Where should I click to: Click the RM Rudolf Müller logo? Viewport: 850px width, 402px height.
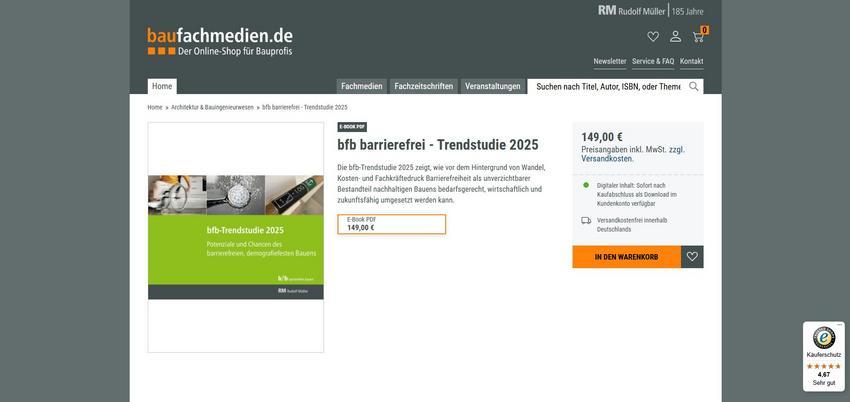632,10
